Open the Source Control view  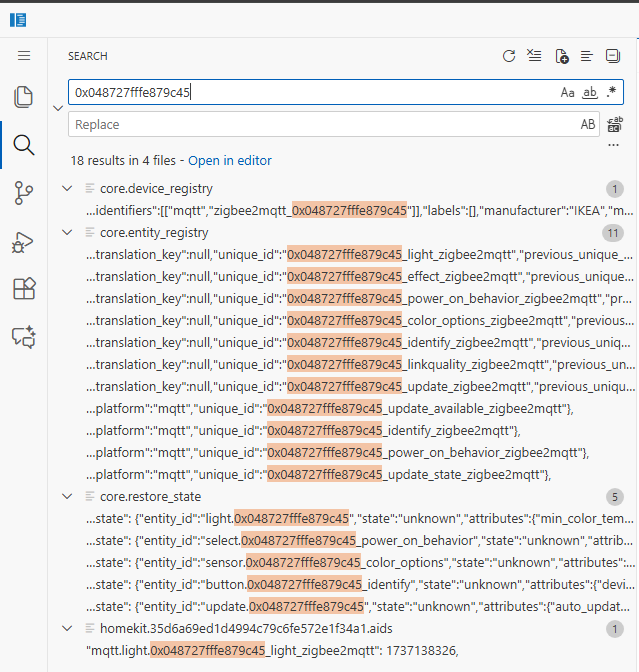tap(23, 193)
